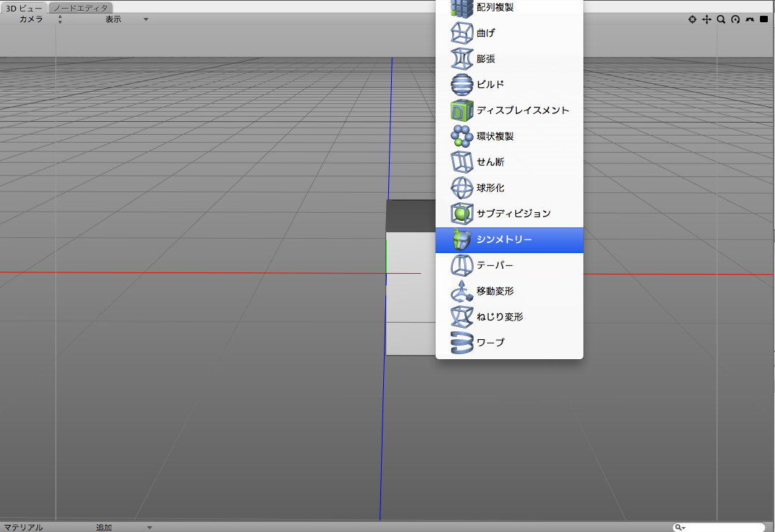Choose ねじり変形 twist modifier

(x=509, y=317)
